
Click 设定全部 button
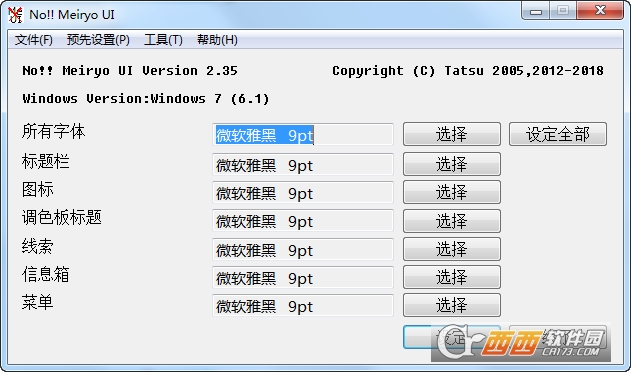(x=558, y=134)
